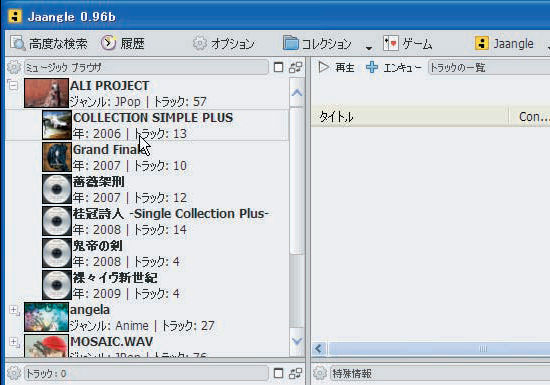The image size is (550, 385).
Task: Select the 鬼帝の剣 album
Action: coord(98,245)
